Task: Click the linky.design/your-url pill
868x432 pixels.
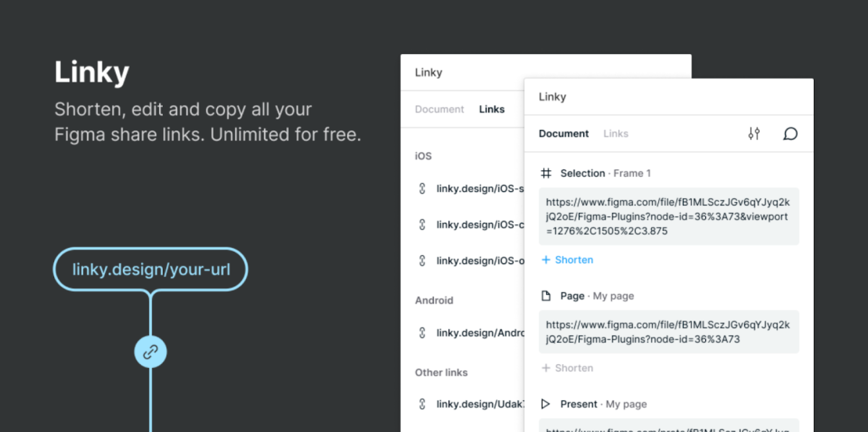Action: (150, 269)
